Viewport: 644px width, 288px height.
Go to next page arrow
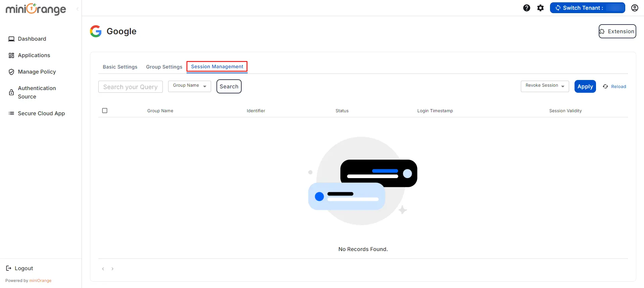click(112, 269)
